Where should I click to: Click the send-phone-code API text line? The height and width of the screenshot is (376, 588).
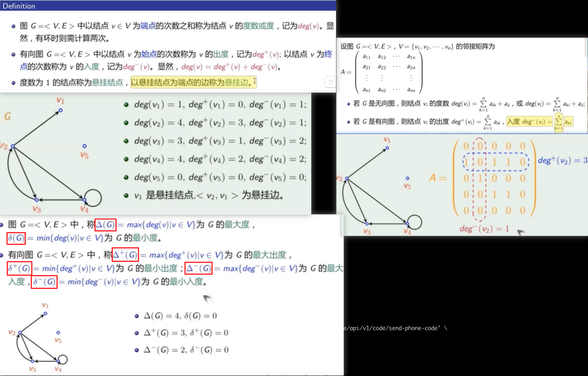396,328
